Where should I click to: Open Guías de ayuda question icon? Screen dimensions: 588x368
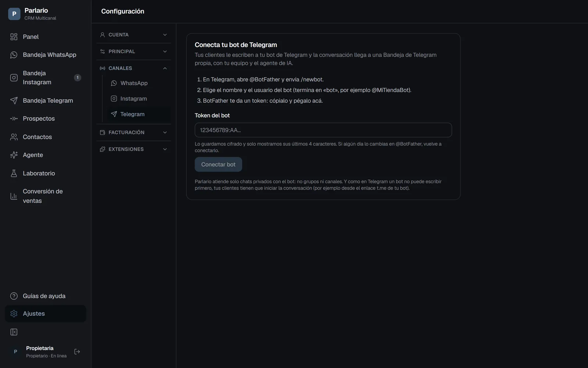14,296
